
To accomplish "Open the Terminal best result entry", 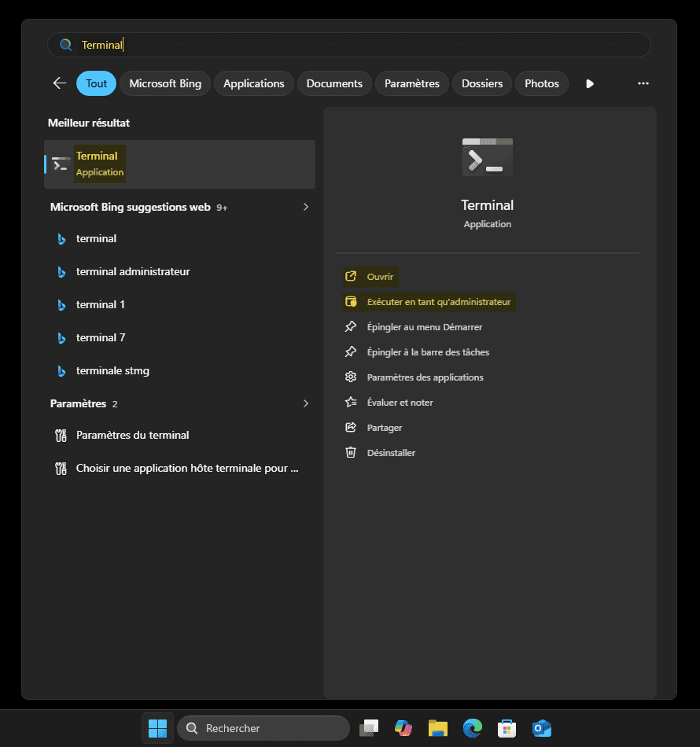I will 179,164.
